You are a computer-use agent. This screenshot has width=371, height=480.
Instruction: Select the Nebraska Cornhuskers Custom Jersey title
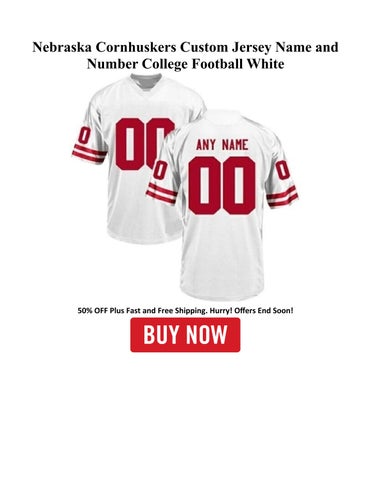185,55
